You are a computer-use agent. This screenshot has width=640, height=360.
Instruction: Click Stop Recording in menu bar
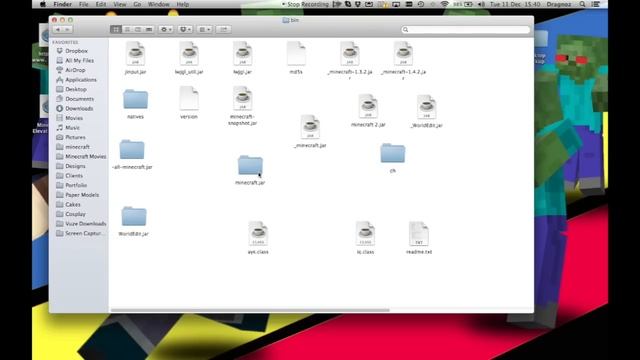coord(305,4)
